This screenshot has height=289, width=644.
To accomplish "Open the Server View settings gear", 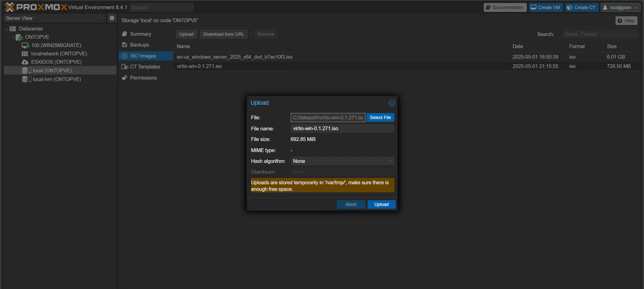I will (x=112, y=18).
